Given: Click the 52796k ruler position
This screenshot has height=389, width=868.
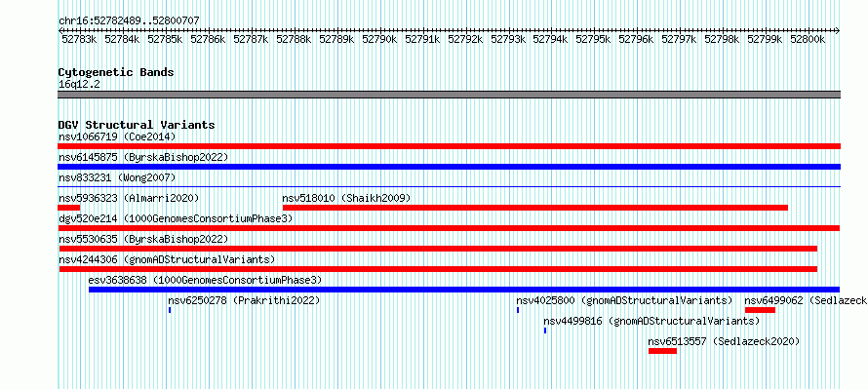Looking at the screenshot, I should pyautogui.click(x=637, y=39).
